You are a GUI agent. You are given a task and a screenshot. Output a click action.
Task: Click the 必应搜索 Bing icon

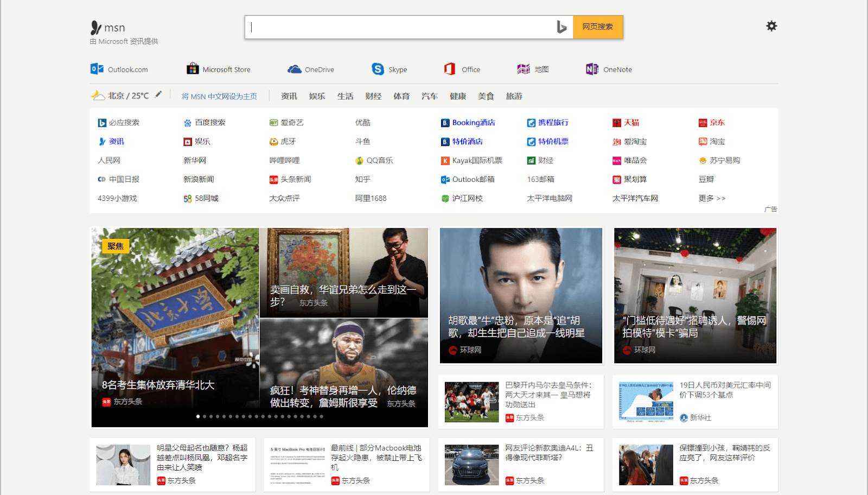tap(102, 123)
